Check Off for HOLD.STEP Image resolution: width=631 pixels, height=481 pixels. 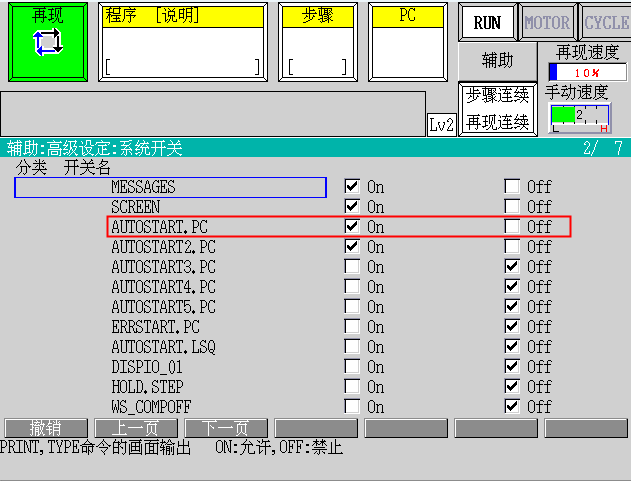(512, 386)
